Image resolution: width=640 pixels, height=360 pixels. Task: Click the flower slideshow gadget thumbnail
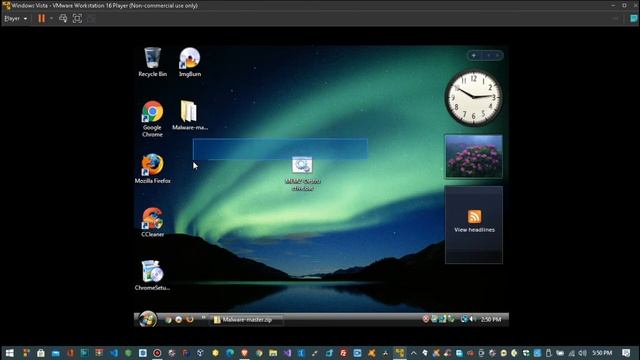coord(474,156)
